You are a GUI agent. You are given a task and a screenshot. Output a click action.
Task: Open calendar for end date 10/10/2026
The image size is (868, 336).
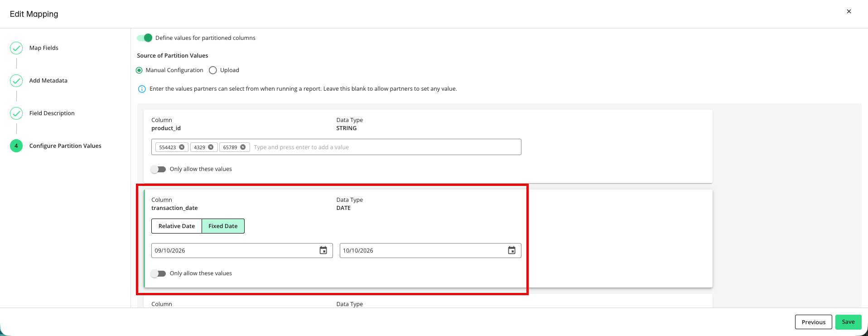click(x=511, y=250)
